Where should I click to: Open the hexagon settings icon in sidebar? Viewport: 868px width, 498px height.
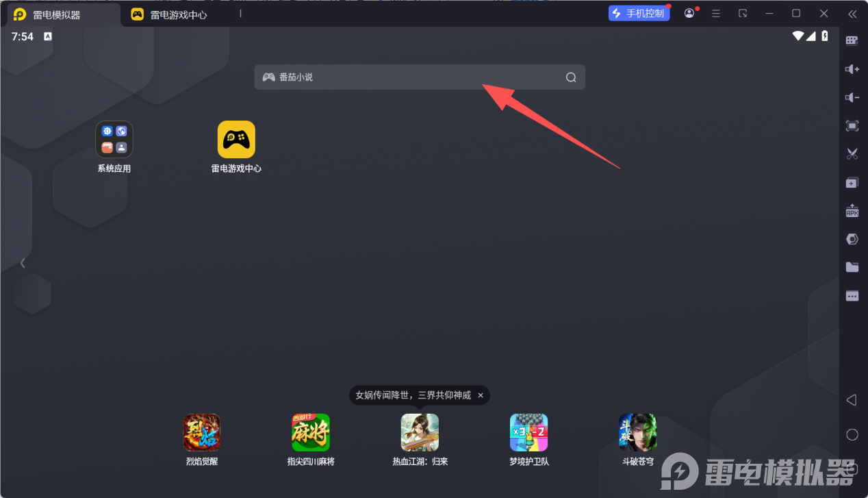pyautogui.click(x=852, y=239)
